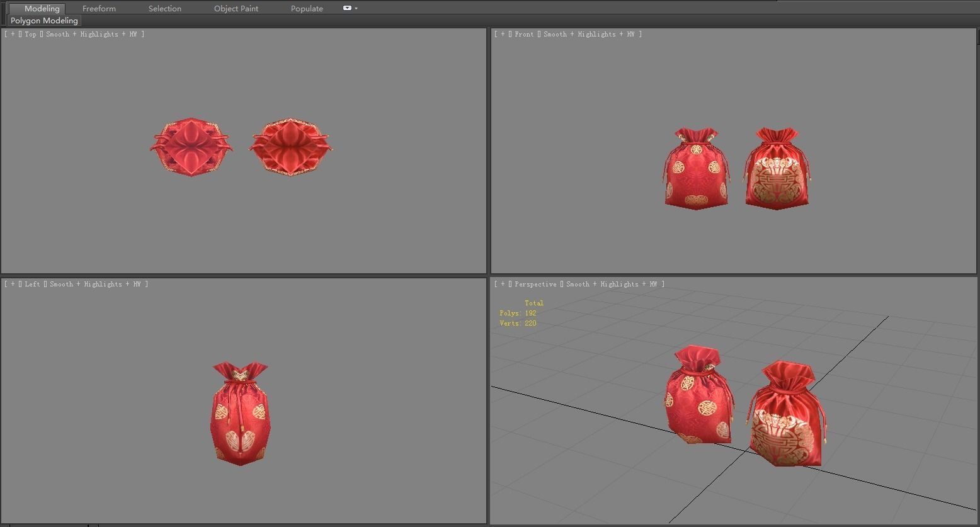980x527 pixels.
Task: Click the 'Verts: 220' statistic
Action: pyautogui.click(x=518, y=323)
